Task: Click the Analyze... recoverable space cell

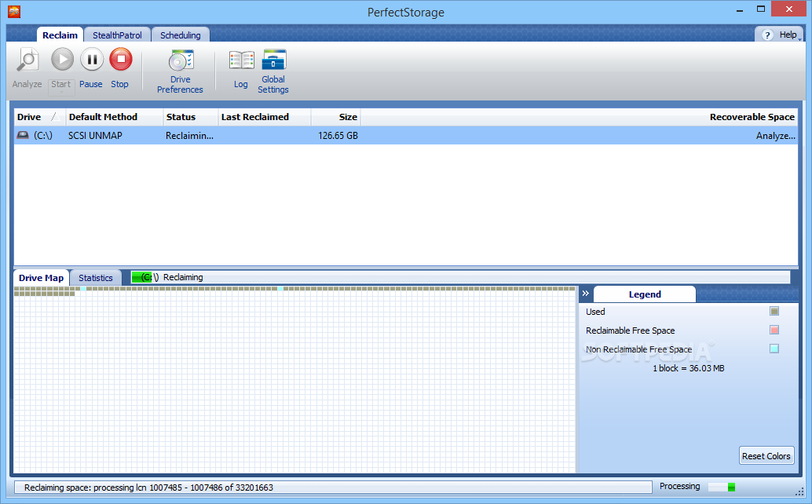Action: tap(775, 136)
